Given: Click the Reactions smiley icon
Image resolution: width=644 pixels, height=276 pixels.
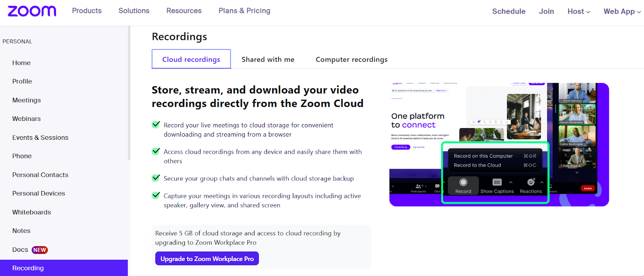Looking at the screenshot, I should pyautogui.click(x=531, y=183).
